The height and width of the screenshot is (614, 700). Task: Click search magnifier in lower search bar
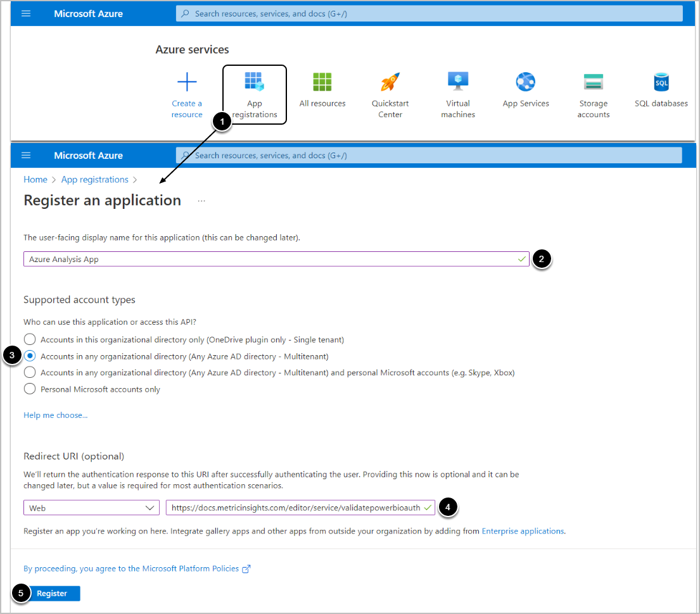[185, 155]
